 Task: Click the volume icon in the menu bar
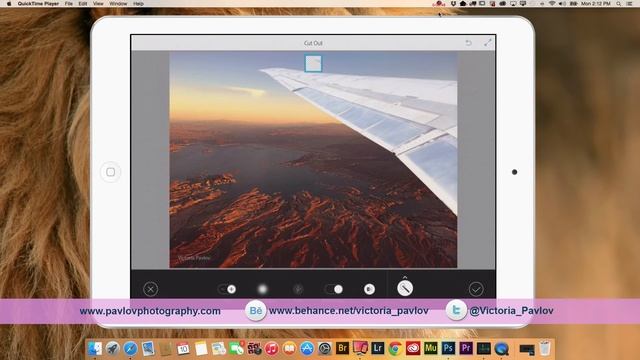(x=562, y=3)
